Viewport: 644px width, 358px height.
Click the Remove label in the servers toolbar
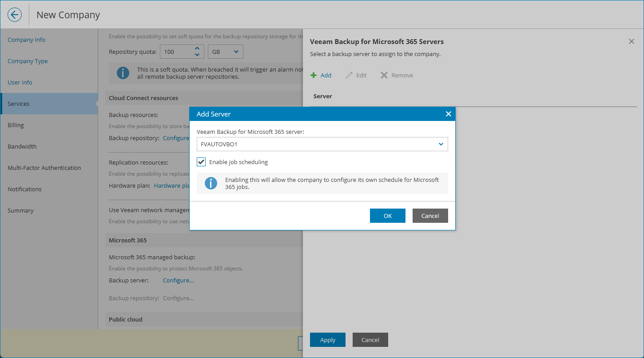click(x=402, y=75)
